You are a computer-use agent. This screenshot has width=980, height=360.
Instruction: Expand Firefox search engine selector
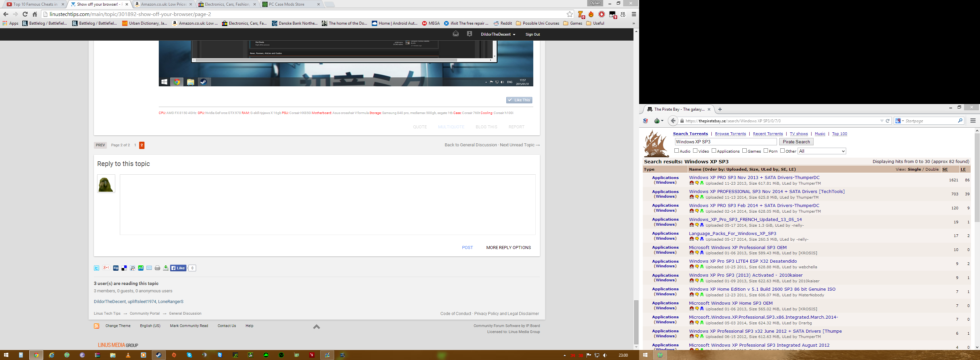point(899,121)
